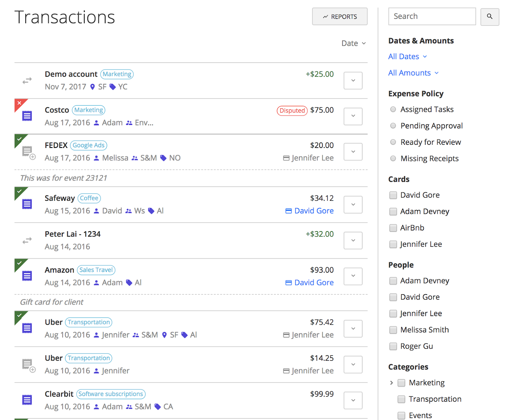
Task: Open the All Dates dropdown
Action: (x=407, y=57)
